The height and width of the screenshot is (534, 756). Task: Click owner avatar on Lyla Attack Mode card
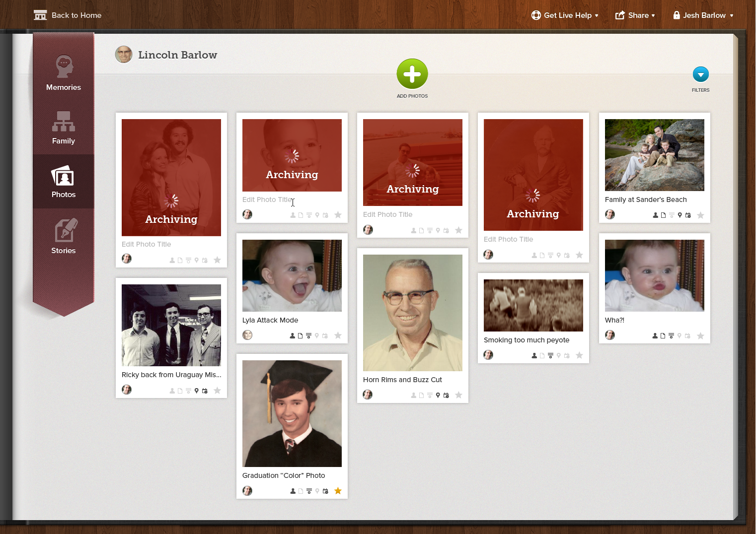[x=247, y=335]
